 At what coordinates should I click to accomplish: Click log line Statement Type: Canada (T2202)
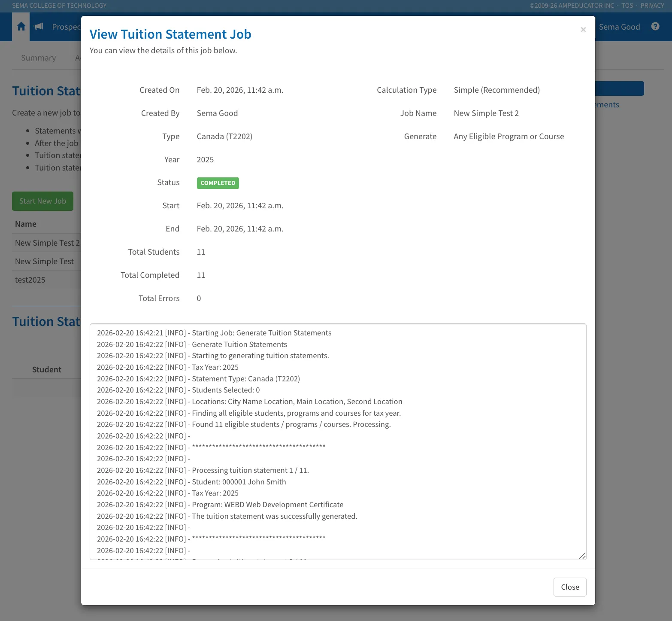tap(198, 379)
